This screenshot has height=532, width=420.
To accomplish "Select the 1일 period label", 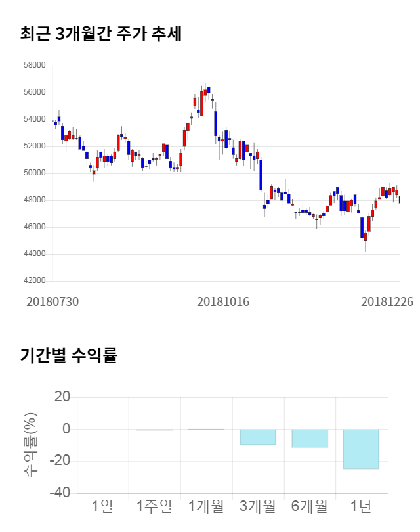I will (x=103, y=506).
